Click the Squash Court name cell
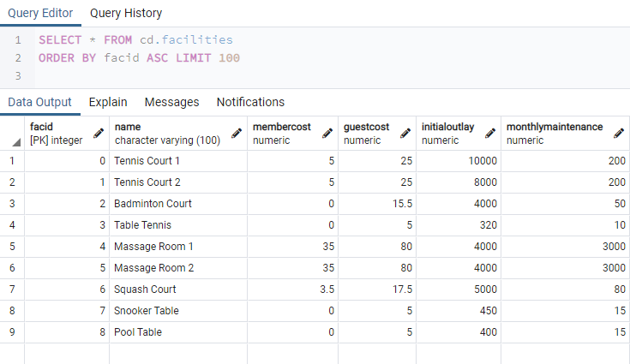630x364 pixels. [145, 289]
